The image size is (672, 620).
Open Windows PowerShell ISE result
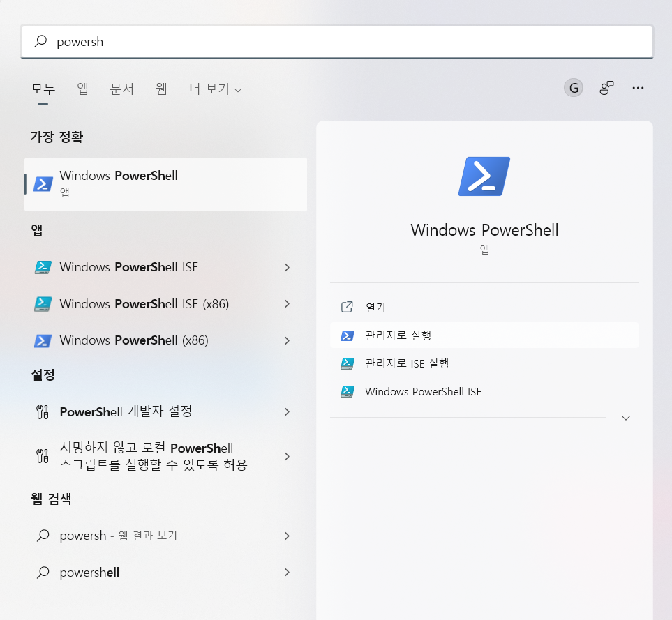[165, 267]
